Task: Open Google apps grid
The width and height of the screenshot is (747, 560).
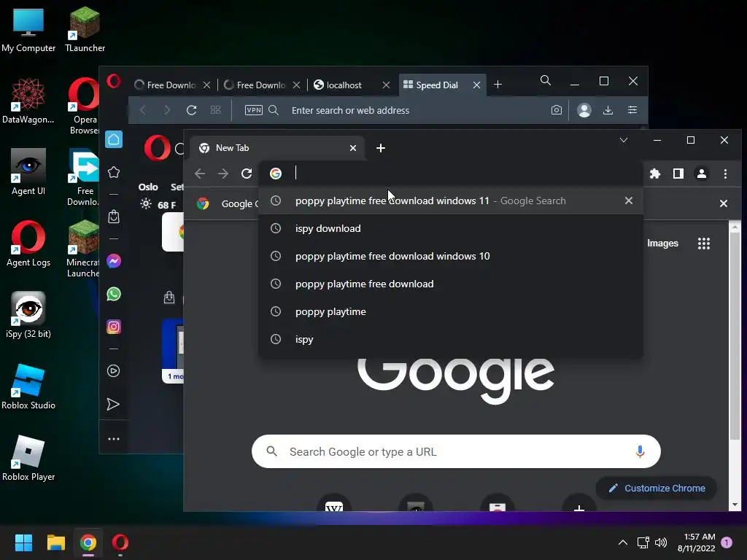Action: [704, 244]
